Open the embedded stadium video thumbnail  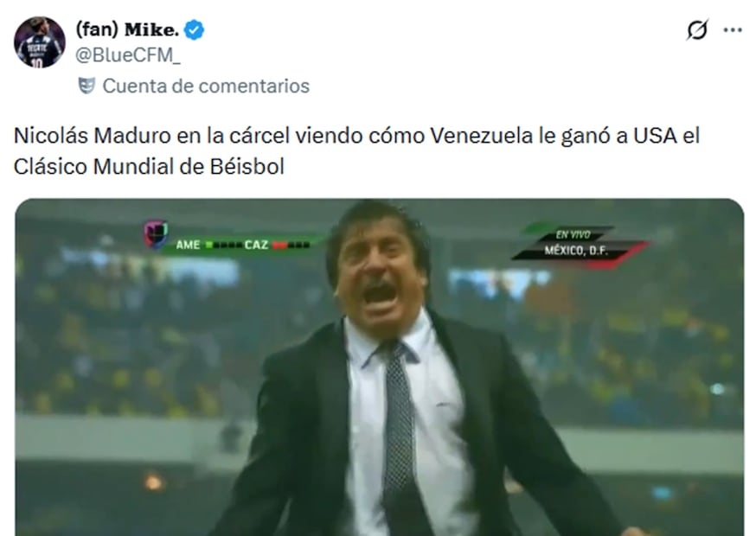coord(380,367)
